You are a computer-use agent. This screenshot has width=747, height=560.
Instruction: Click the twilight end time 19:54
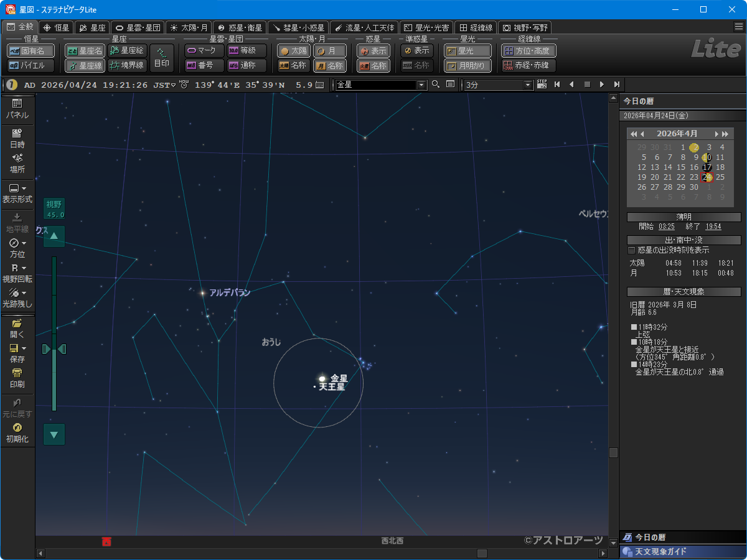click(x=713, y=226)
